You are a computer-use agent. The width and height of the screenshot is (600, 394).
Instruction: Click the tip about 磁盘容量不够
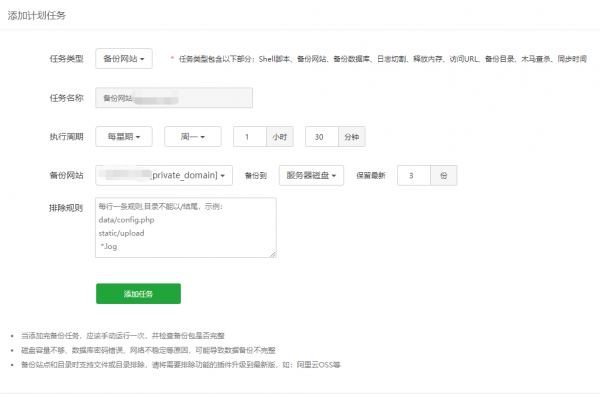[148, 350]
